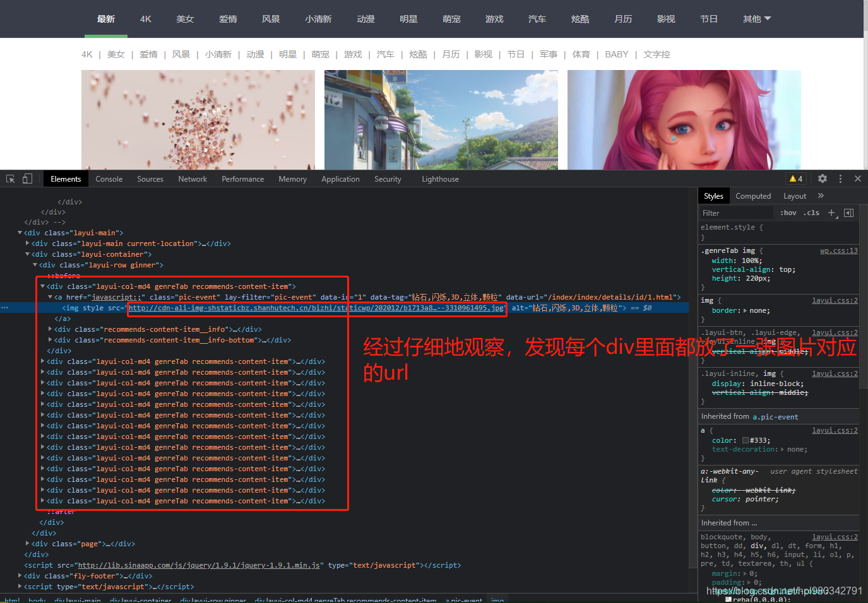Open layui.css:2 link for img rule

835,301
